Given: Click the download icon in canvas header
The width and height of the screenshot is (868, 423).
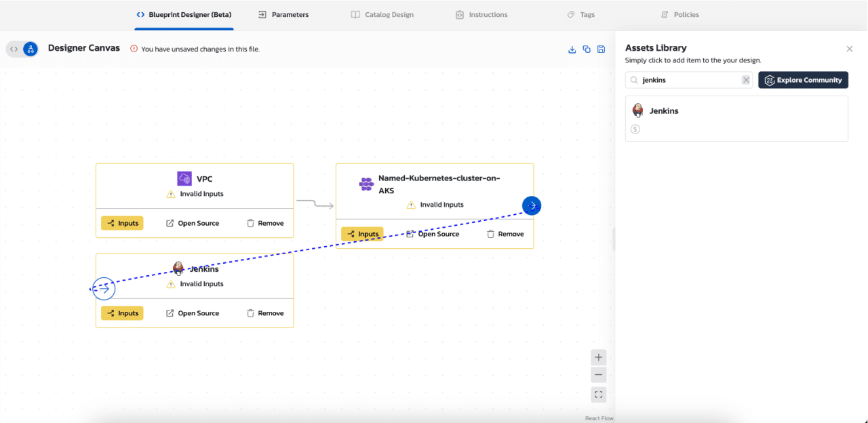Looking at the screenshot, I should point(572,49).
